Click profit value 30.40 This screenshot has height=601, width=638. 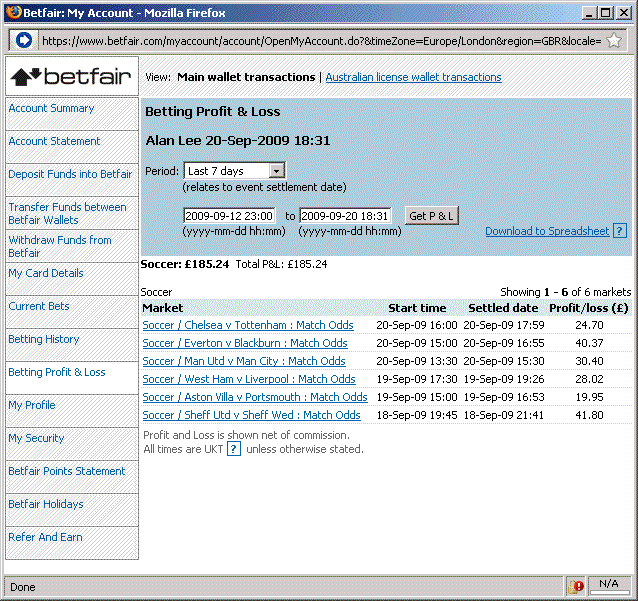(589, 361)
